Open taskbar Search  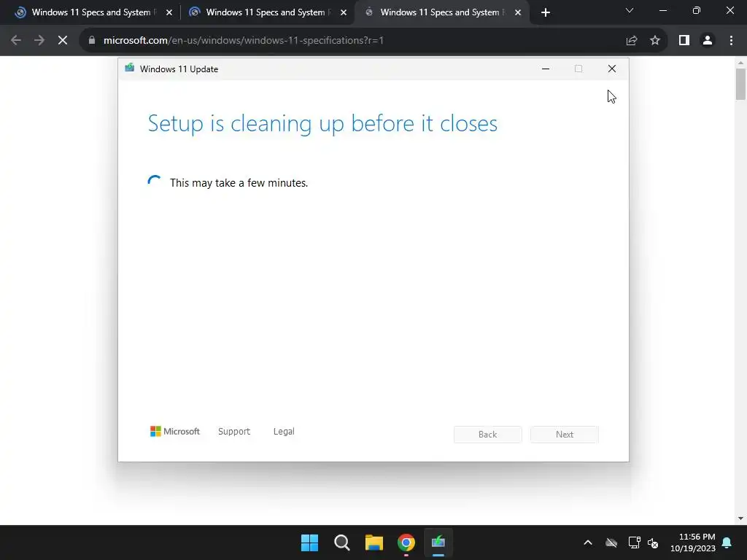(x=341, y=542)
